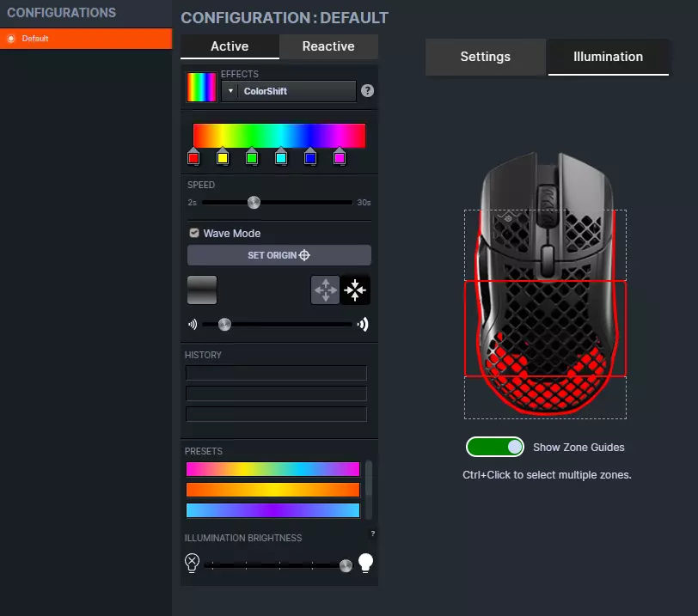
Task: Click the rainbow gradient bar
Action: pos(279,135)
